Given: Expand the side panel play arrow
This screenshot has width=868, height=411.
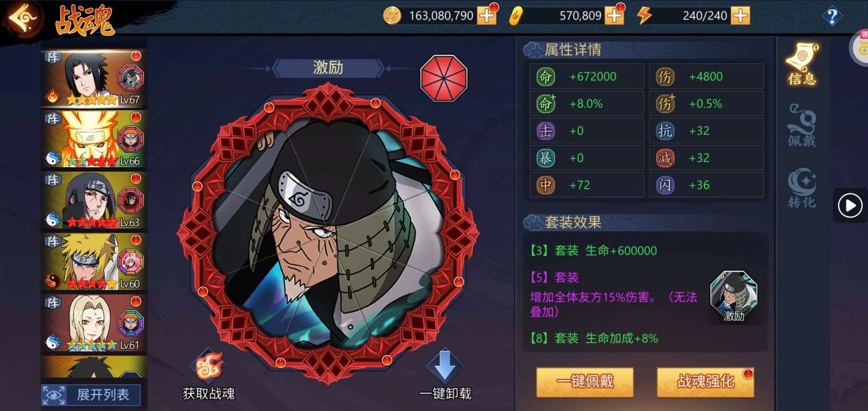Looking at the screenshot, I should point(850,205).
